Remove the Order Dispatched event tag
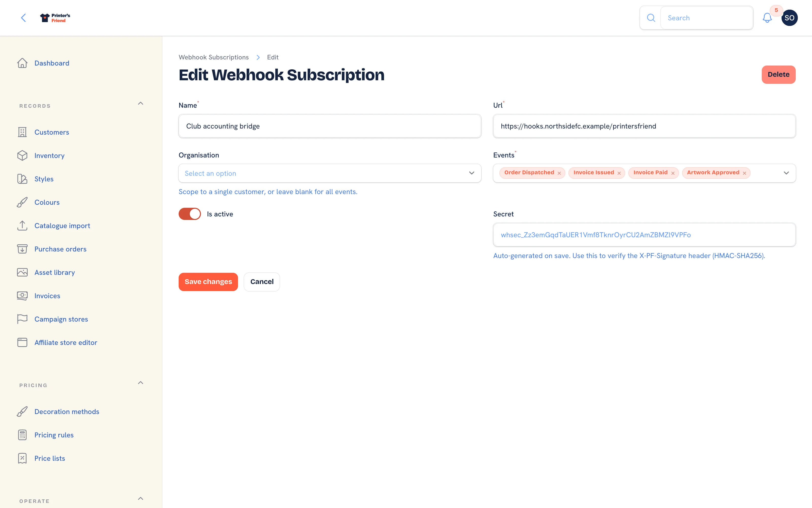812x508 pixels. coord(559,173)
